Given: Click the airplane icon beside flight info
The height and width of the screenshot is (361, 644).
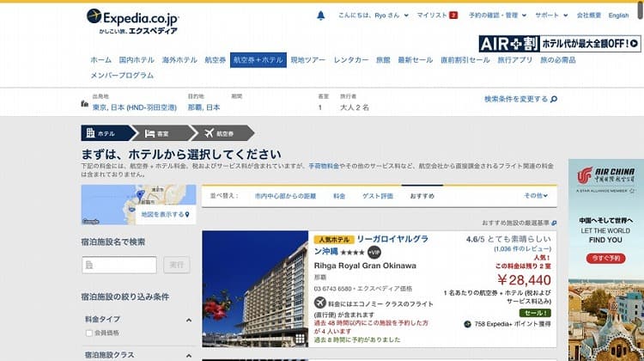Looking at the screenshot, I should [320, 303].
